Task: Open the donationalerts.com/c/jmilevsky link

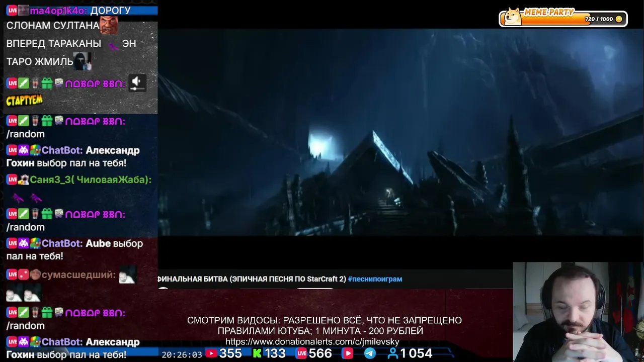Action: click(312, 342)
